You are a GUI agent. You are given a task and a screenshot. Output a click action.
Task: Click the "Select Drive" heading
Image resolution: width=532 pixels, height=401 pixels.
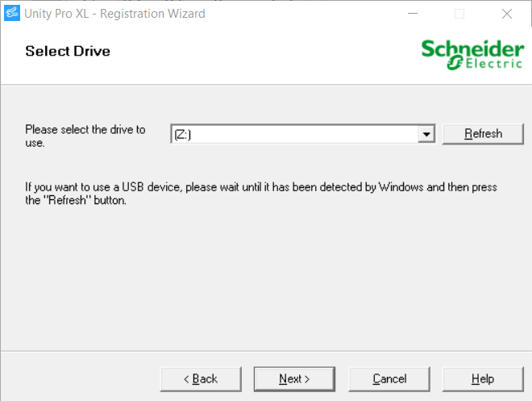(68, 52)
